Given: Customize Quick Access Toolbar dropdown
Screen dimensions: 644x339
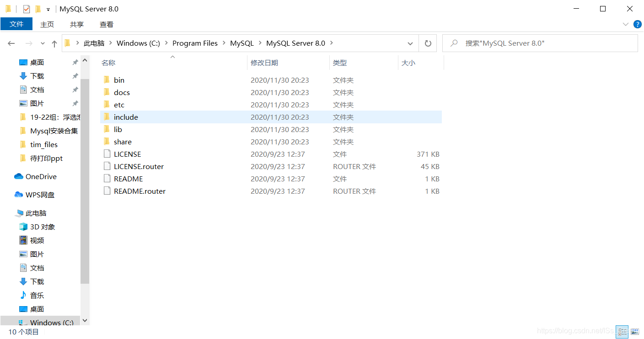Looking at the screenshot, I should tap(48, 10).
